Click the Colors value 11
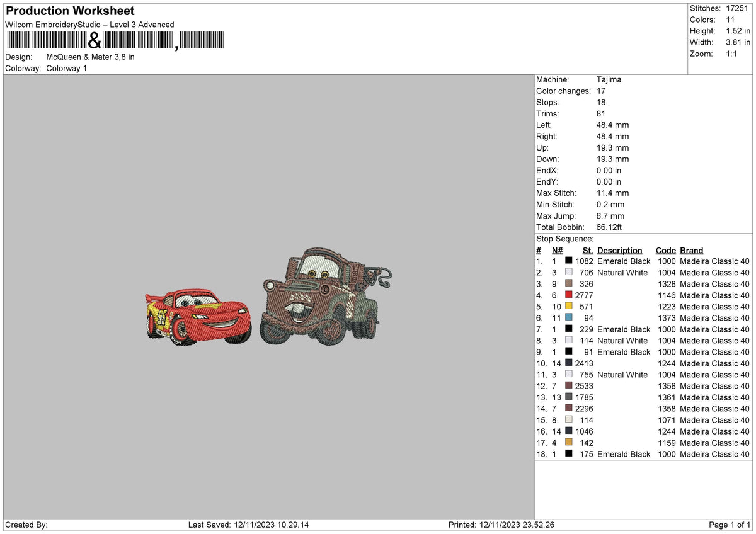The height and width of the screenshot is (534, 756). [x=730, y=20]
